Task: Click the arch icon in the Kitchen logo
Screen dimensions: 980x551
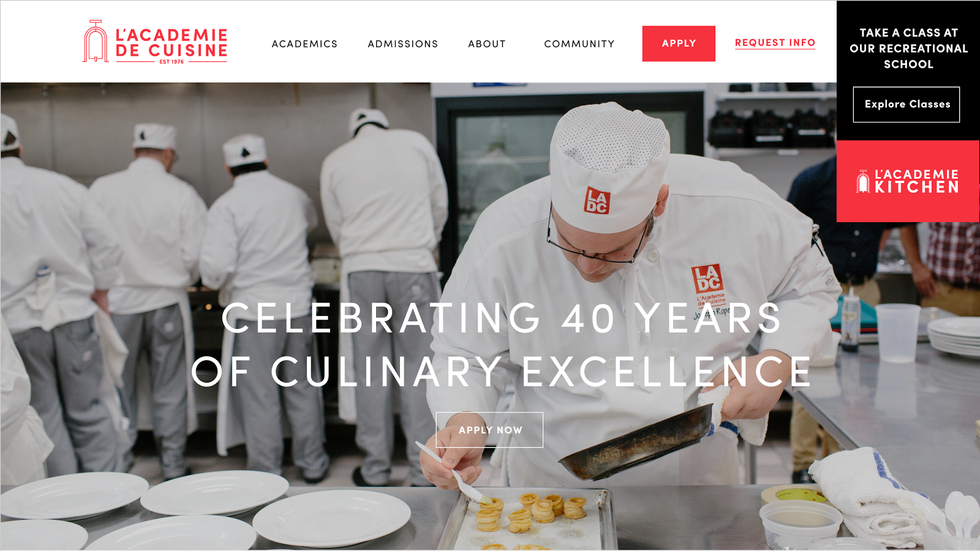Action: [x=863, y=182]
